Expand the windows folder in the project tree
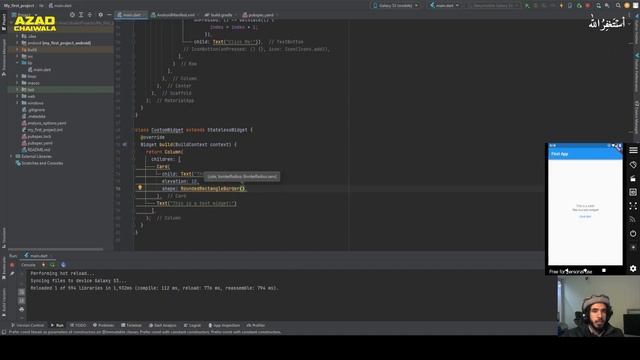The height and width of the screenshot is (360, 640). [x=17, y=103]
